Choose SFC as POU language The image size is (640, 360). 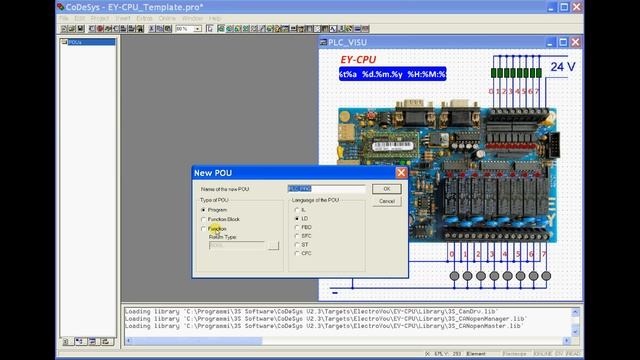[x=297, y=236]
